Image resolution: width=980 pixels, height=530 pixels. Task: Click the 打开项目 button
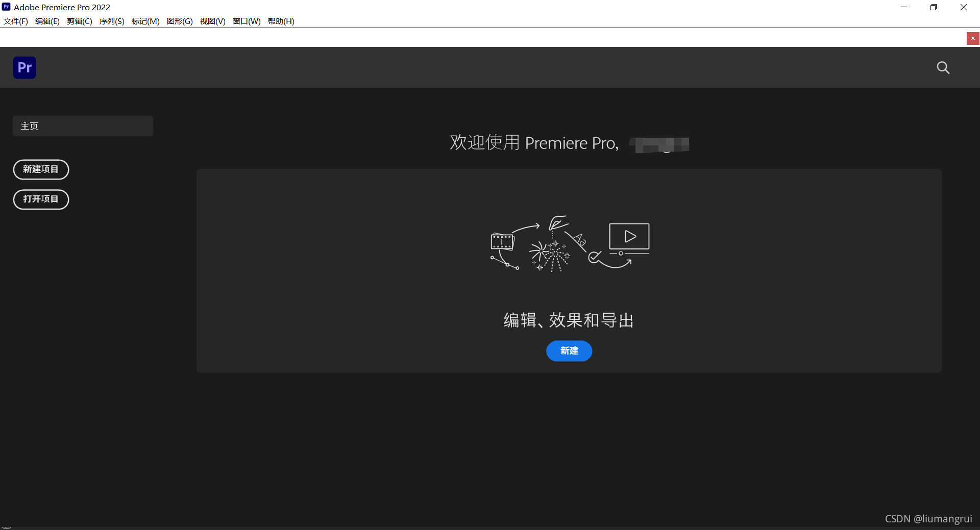coord(41,199)
